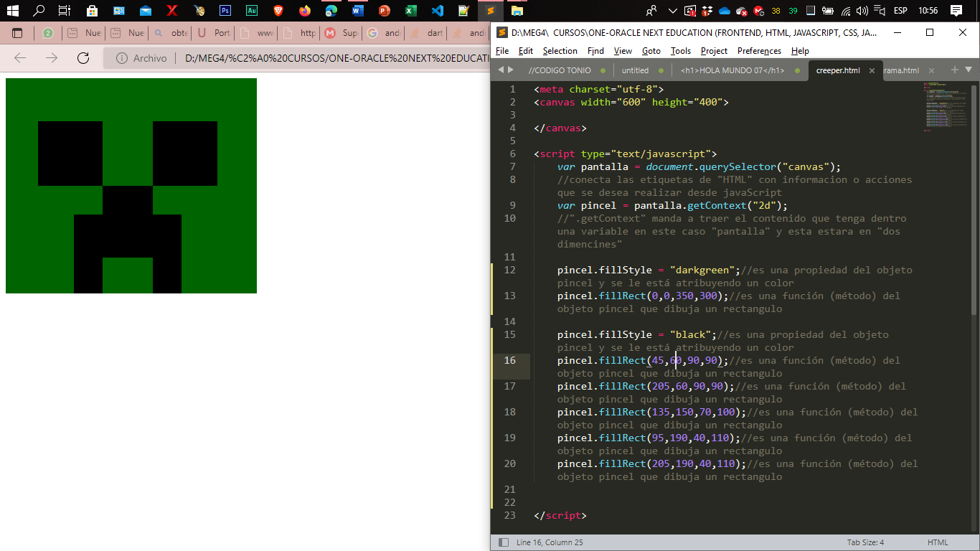Open the Tools menu
This screenshot has height=551, width=980.
[681, 51]
